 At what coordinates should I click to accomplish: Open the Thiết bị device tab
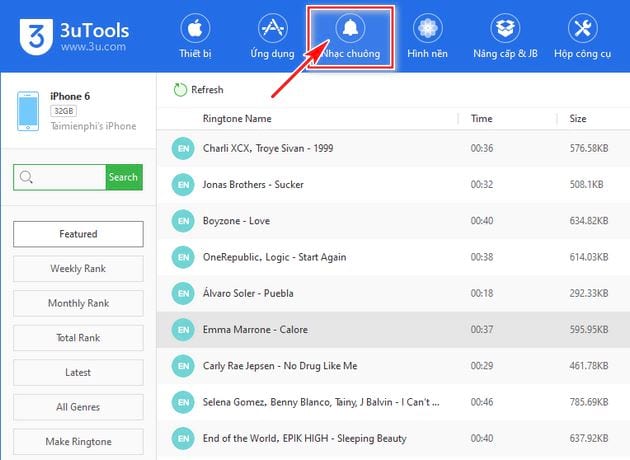coord(195,37)
